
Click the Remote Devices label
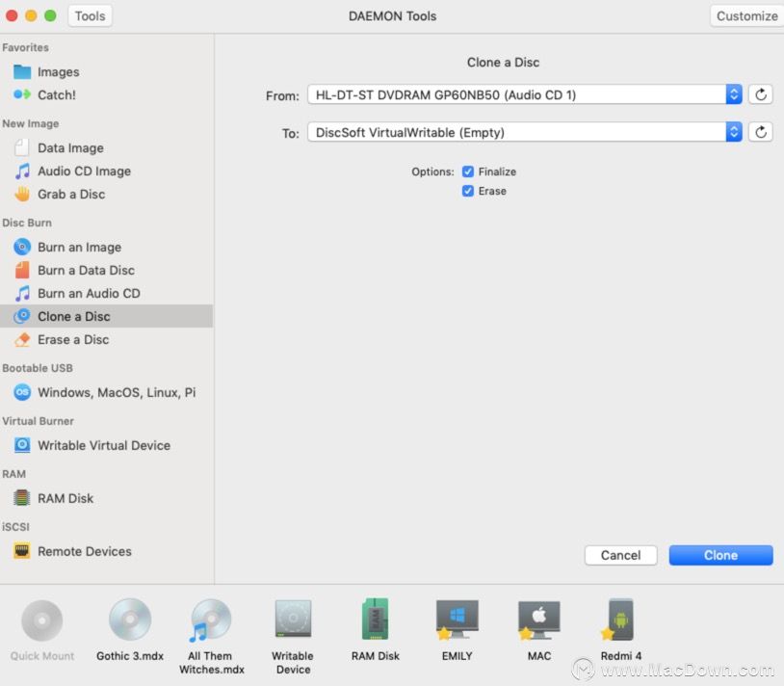[85, 551]
